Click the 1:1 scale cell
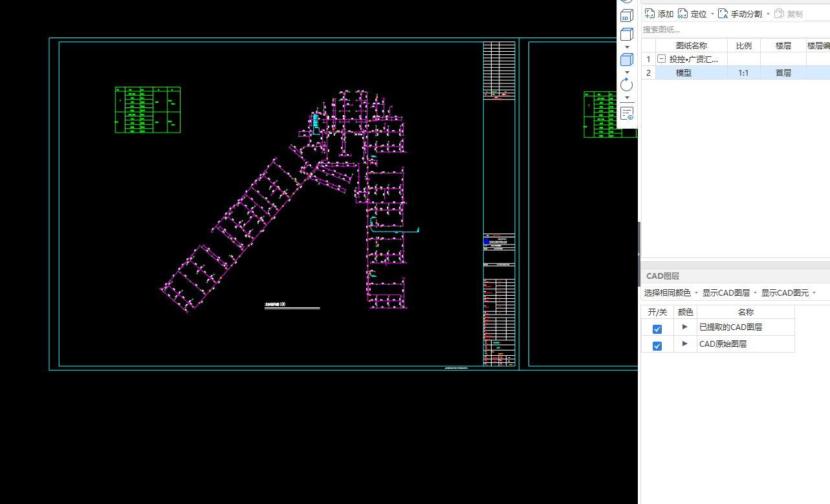Viewport: 830px width, 504px height. point(744,72)
